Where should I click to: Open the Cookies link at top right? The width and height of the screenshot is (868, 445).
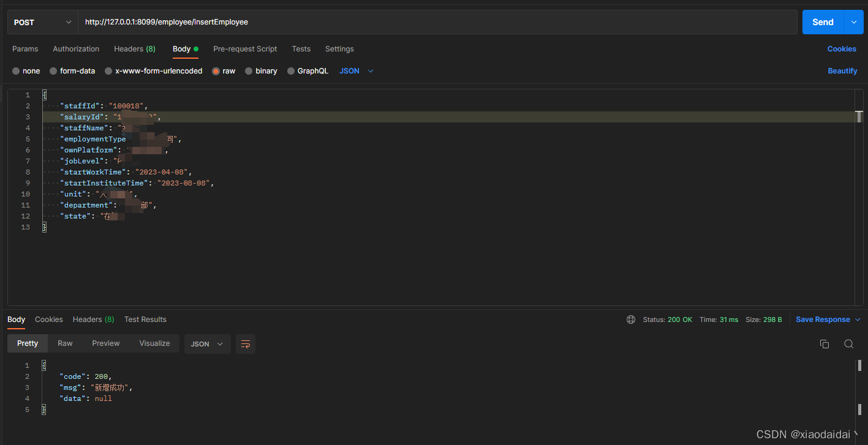pyautogui.click(x=842, y=49)
